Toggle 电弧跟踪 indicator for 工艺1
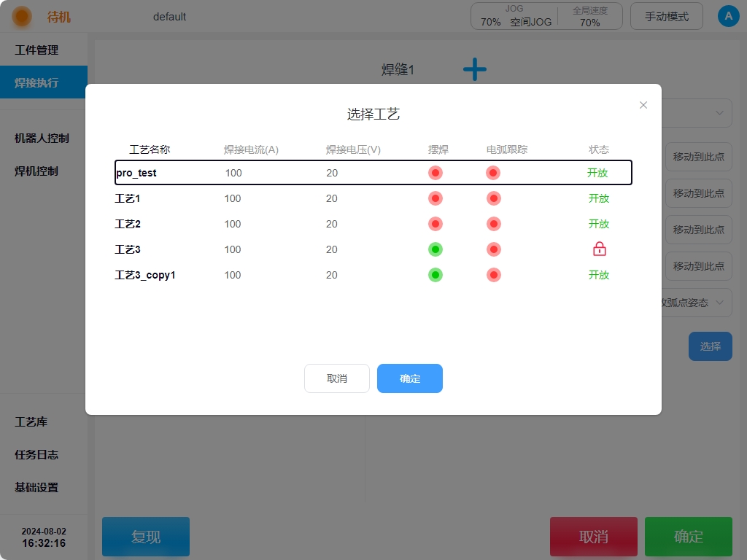747x560 pixels. [x=494, y=198]
